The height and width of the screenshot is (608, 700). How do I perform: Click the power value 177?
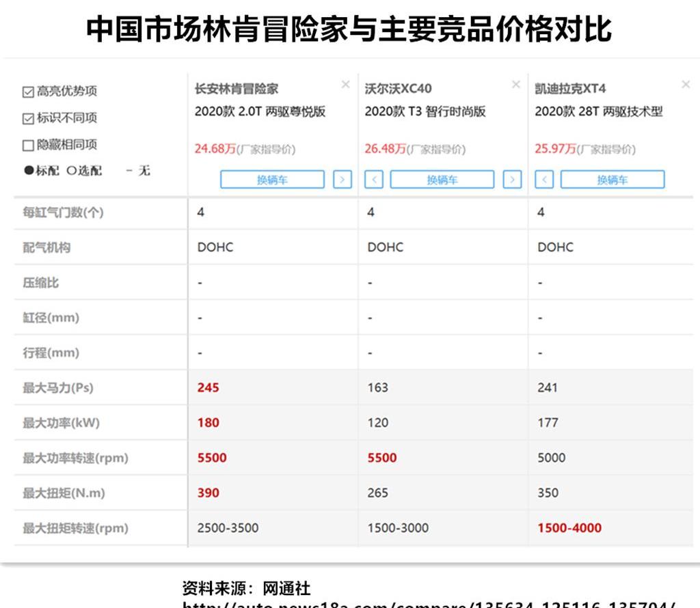coord(548,423)
